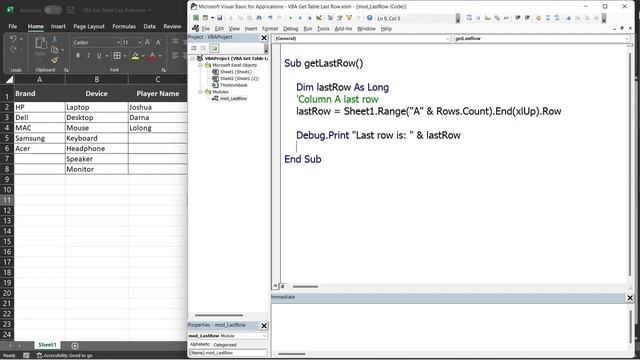Open the Calibri font name dropdown
Viewport: 640px width, 360px height.
118,42
